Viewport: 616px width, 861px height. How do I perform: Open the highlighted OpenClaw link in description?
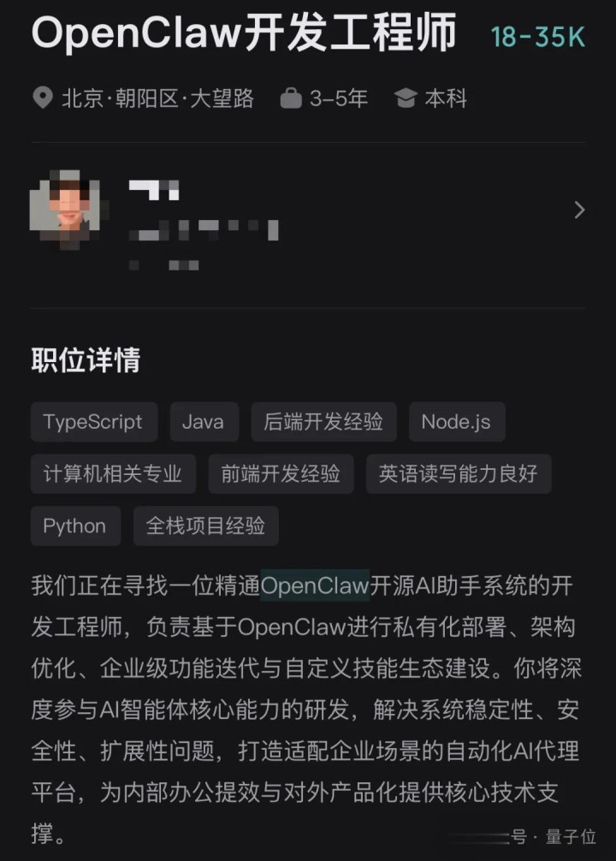tap(315, 585)
